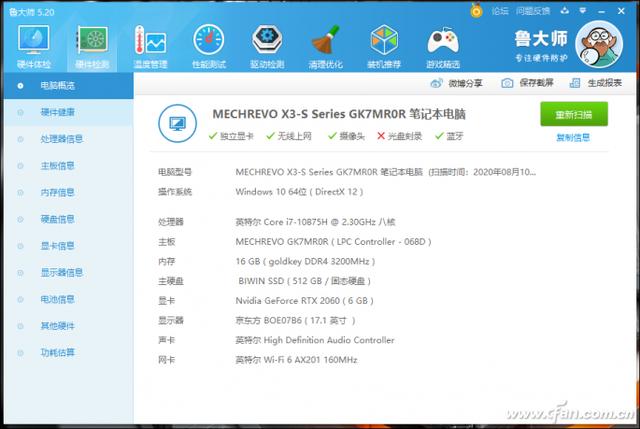This screenshot has height=429, width=640.
Task: Click 生成报表 generate report
Action: pyautogui.click(x=596, y=83)
